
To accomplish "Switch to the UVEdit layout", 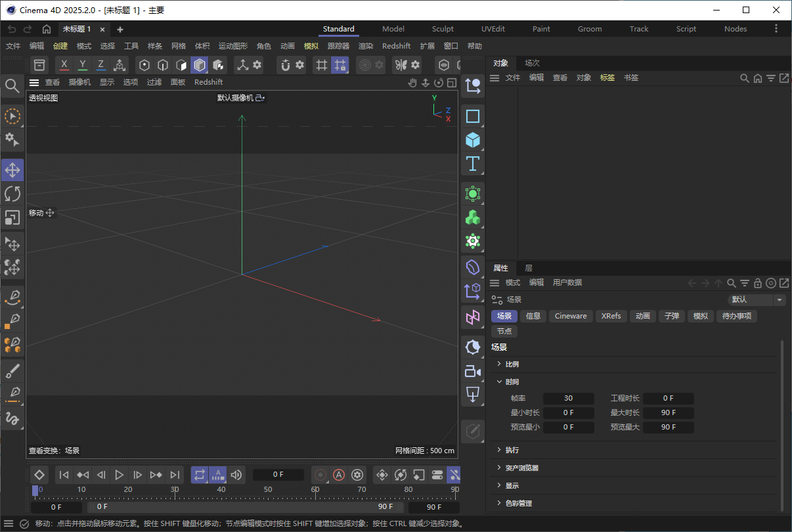I will coord(493,29).
